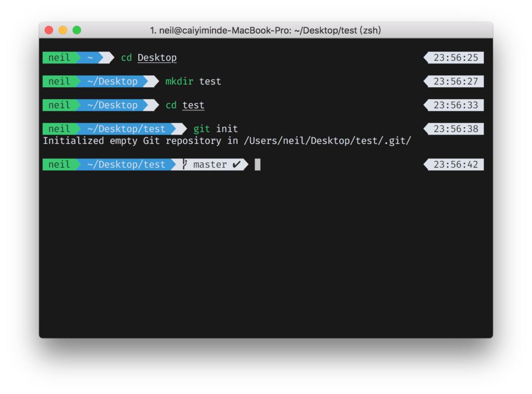Click the ~ home directory segment in the first prompt
Viewport: 532px width, 394px height.
pyautogui.click(x=90, y=58)
